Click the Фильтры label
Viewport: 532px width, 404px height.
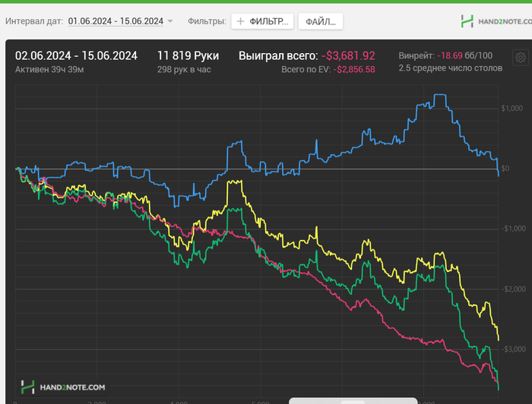tap(207, 21)
